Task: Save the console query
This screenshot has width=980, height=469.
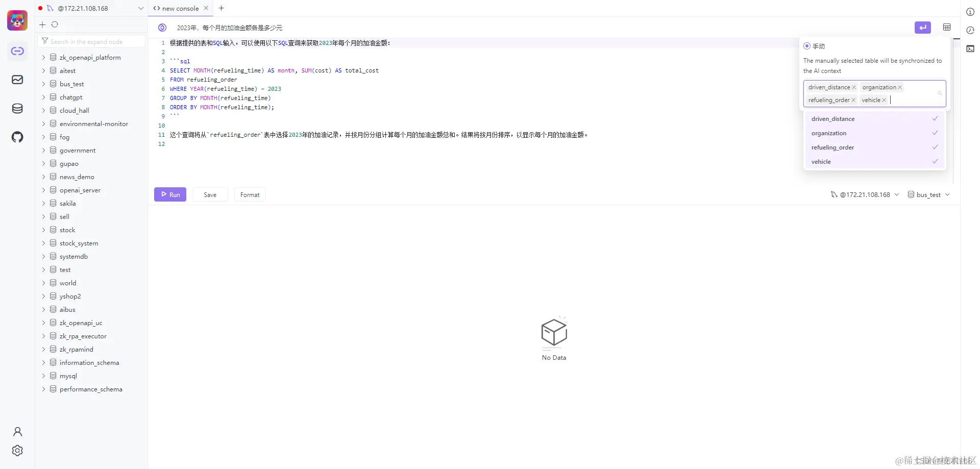Action: 210,194
